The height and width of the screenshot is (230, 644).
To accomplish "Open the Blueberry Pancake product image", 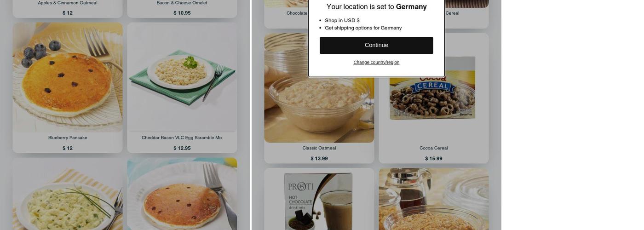I will (68, 77).
